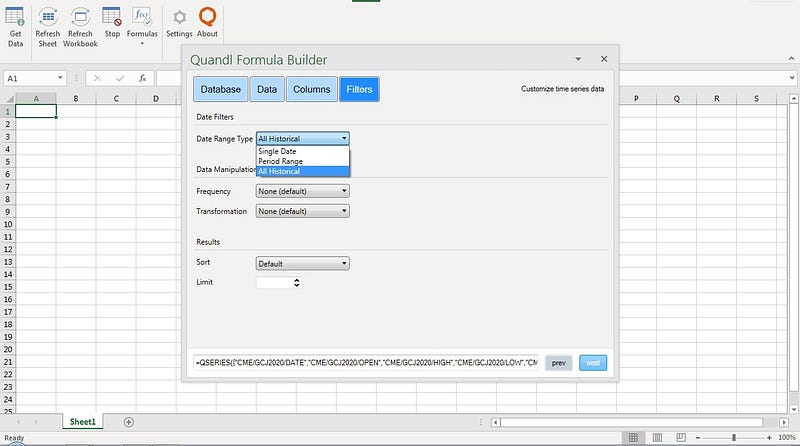Open the Date Range Type dropdown
The width and height of the screenshot is (800, 446).
303,138
